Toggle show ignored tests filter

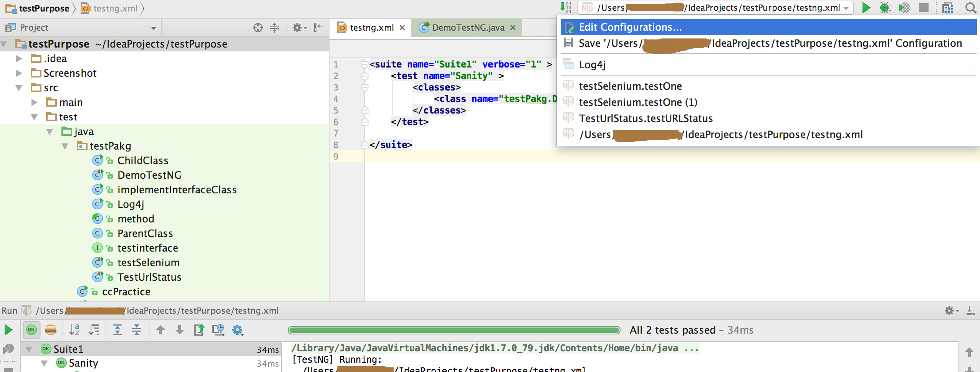(51, 330)
